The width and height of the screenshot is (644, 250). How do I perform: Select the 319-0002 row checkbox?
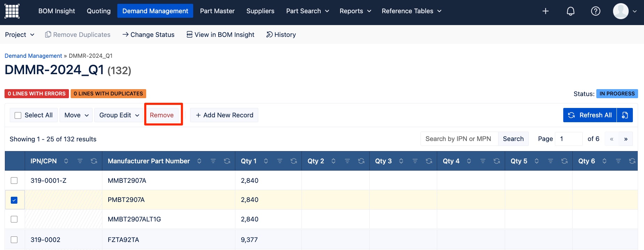pyautogui.click(x=14, y=240)
